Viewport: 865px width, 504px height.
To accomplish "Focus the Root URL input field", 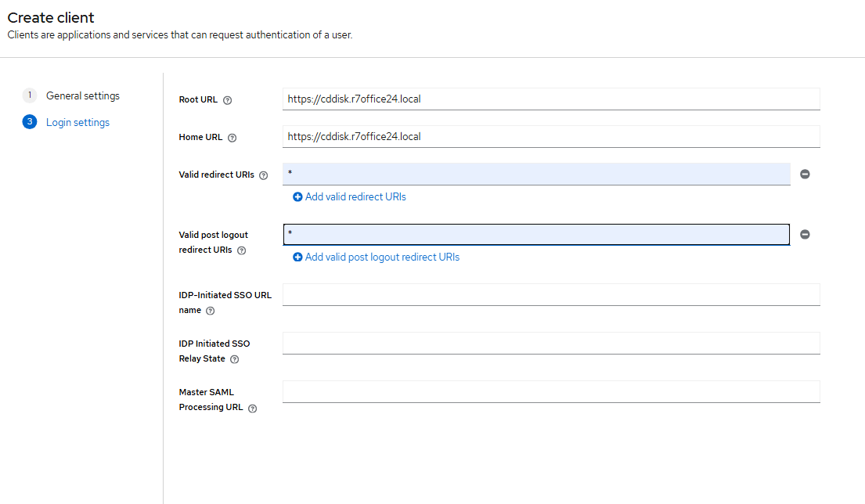I will [551, 99].
